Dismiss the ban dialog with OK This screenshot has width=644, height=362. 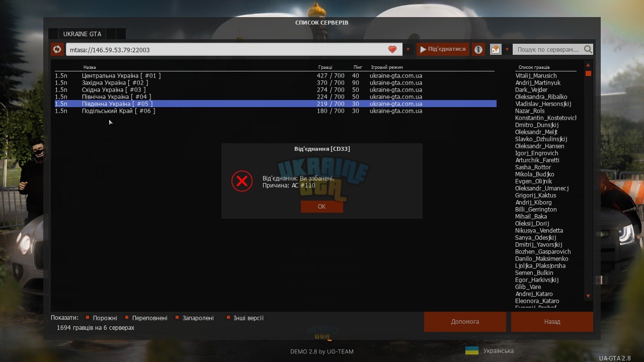(322, 207)
